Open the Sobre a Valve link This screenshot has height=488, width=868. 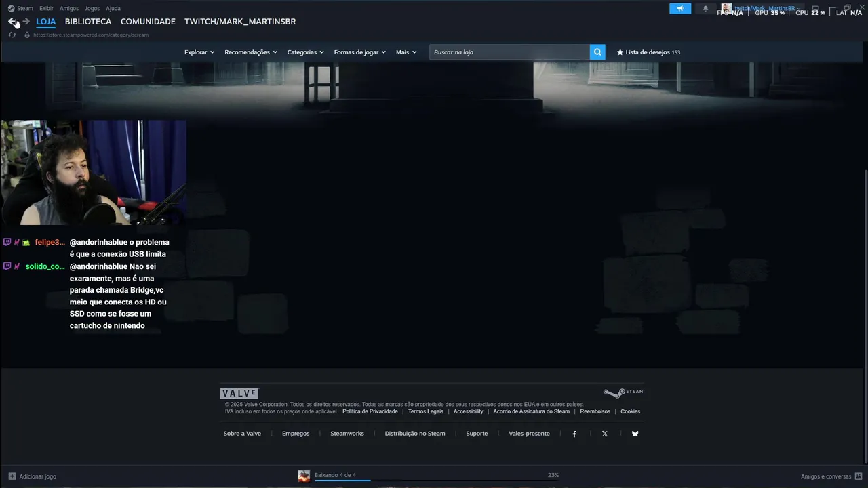(242, 434)
